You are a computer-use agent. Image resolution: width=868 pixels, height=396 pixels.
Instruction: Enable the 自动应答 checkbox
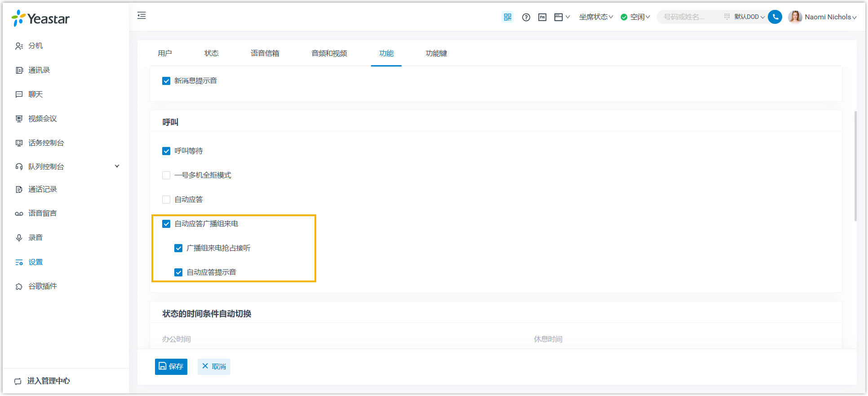click(166, 200)
